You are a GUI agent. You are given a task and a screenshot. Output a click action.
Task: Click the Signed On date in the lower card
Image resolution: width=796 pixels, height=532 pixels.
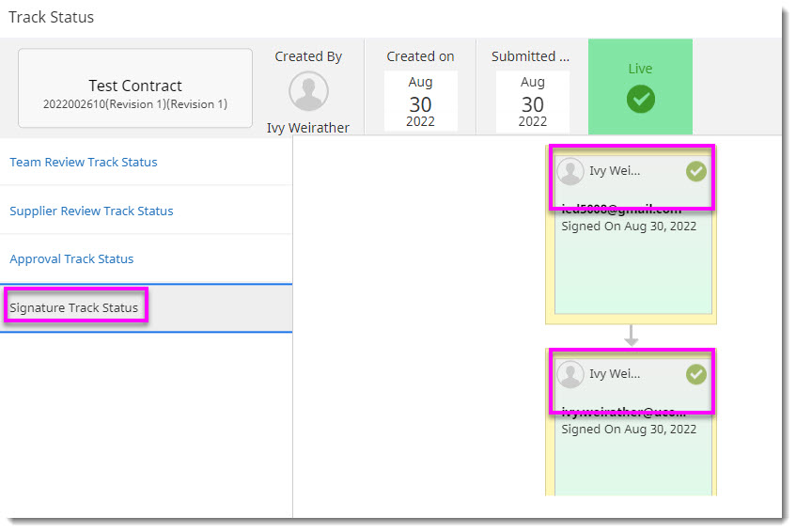point(629,429)
